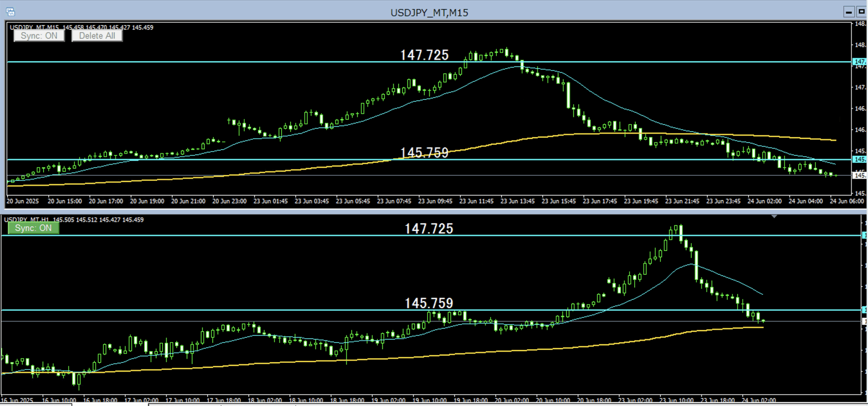Click the 147.725 label in M15 chart
Viewport: 868px width, 406px height.
pos(424,55)
